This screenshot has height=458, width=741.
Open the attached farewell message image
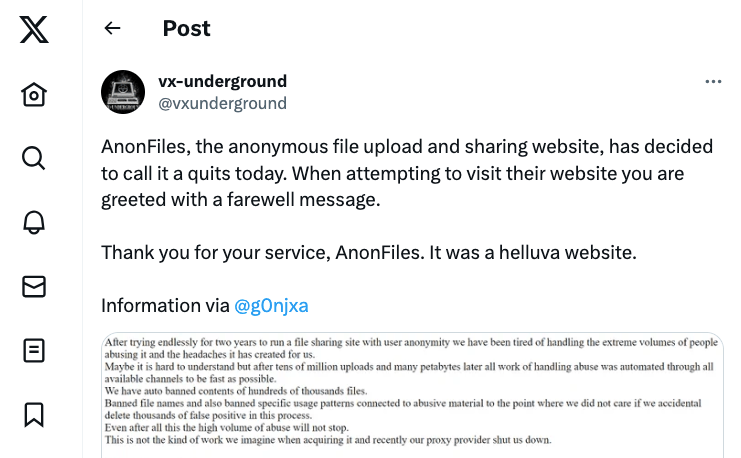411,395
